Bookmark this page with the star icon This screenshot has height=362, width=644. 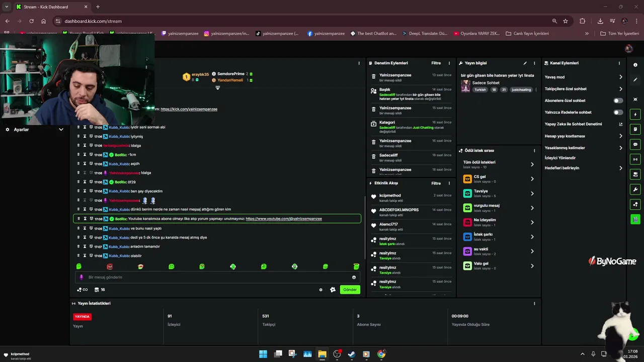(x=566, y=21)
